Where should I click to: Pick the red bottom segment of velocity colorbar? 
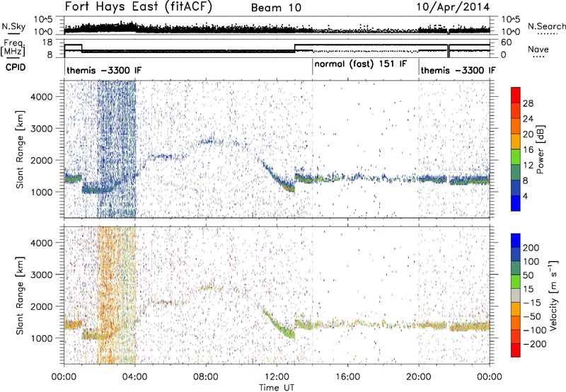click(516, 350)
